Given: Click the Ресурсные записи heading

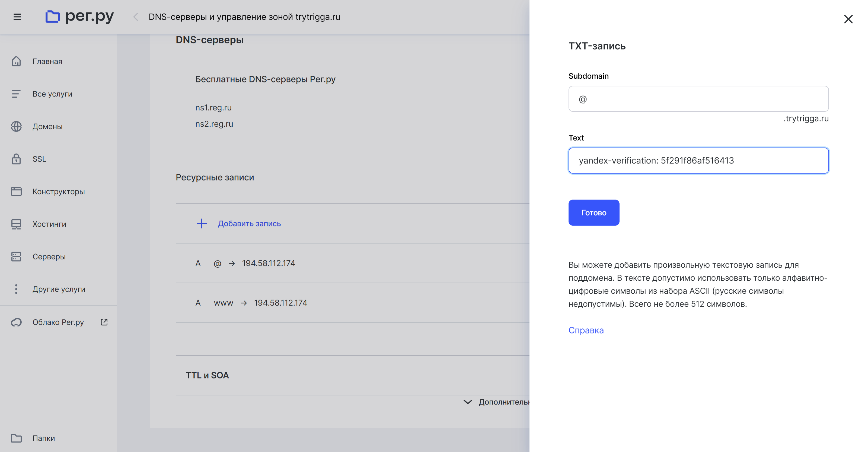Looking at the screenshot, I should tap(215, 177).
